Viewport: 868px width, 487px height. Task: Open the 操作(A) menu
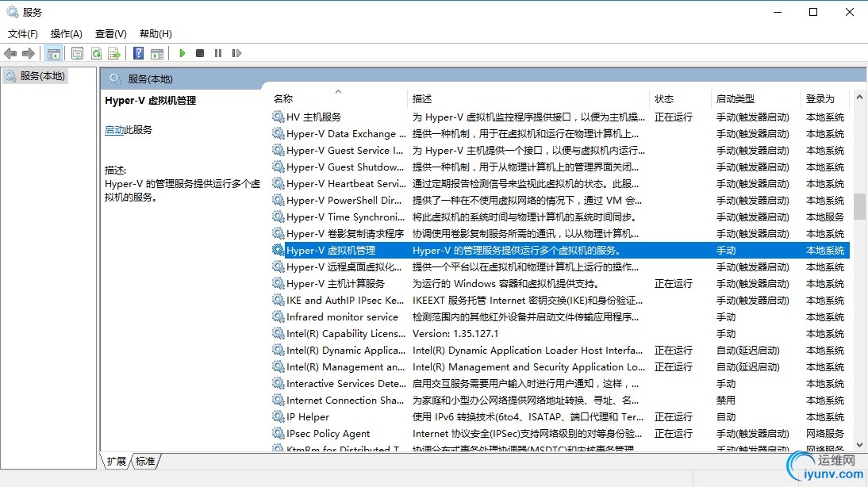67,34
